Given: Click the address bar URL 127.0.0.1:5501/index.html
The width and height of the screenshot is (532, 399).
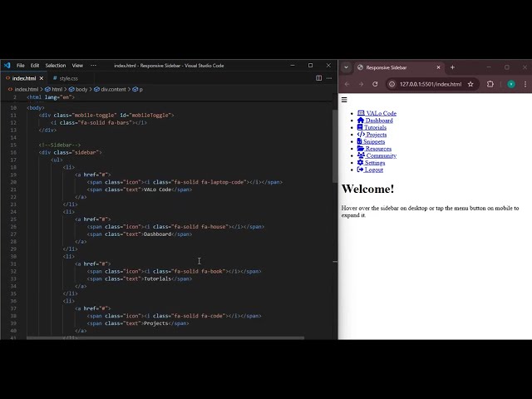Looking at the screenshot, I should [431, 84].
